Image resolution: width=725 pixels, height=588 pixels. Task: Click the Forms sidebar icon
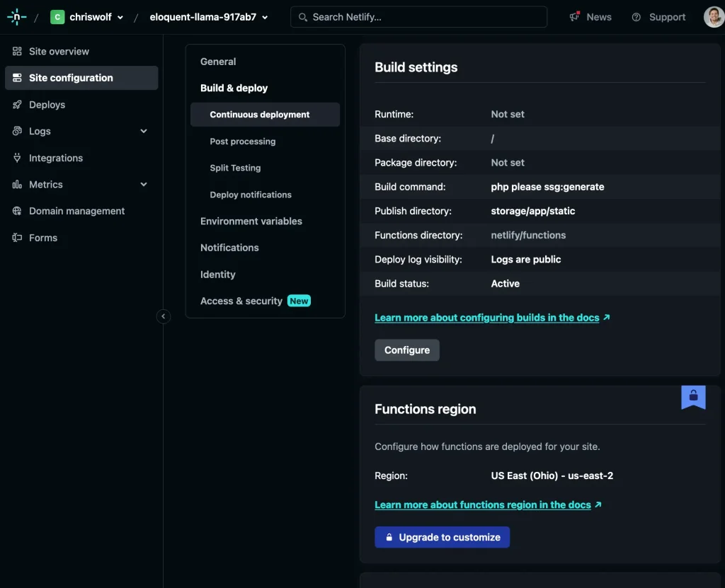pyautogui.click(x=17, y=238)
